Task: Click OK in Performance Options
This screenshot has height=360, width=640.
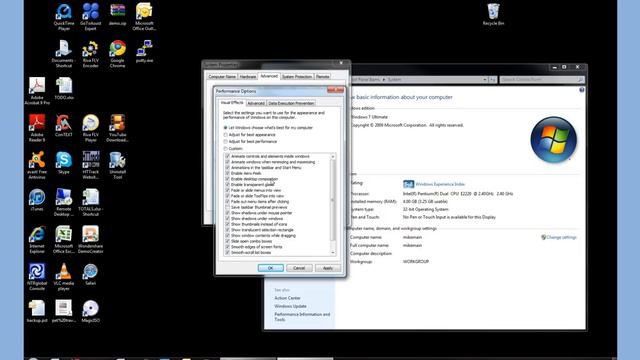Action: click(271, 268)
